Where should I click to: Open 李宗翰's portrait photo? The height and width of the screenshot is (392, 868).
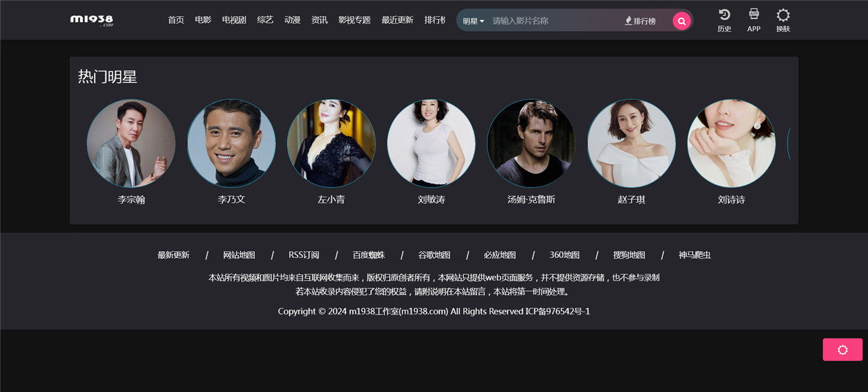(131, 143)
